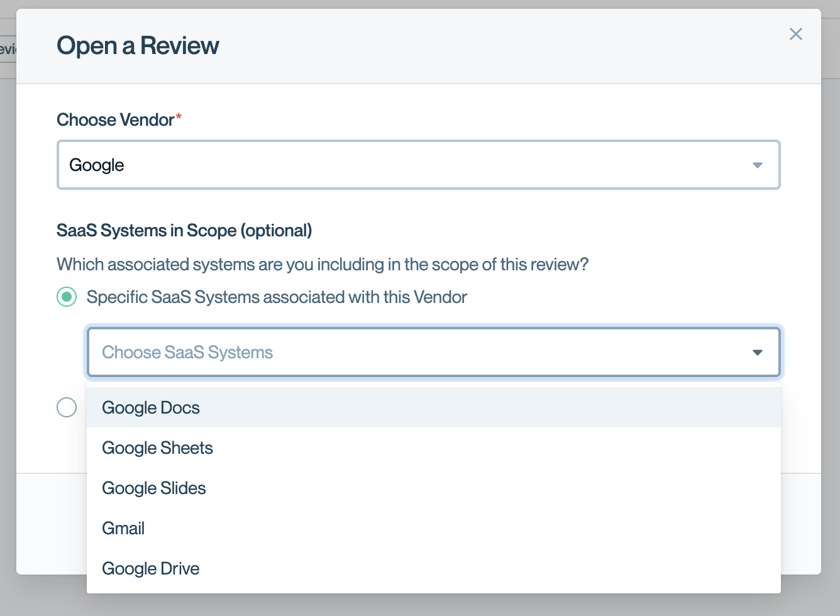The height and width of the screenshot is (616, 840).
Task: Choose Google Sheets from the list
Action: (x=434, y=448)
